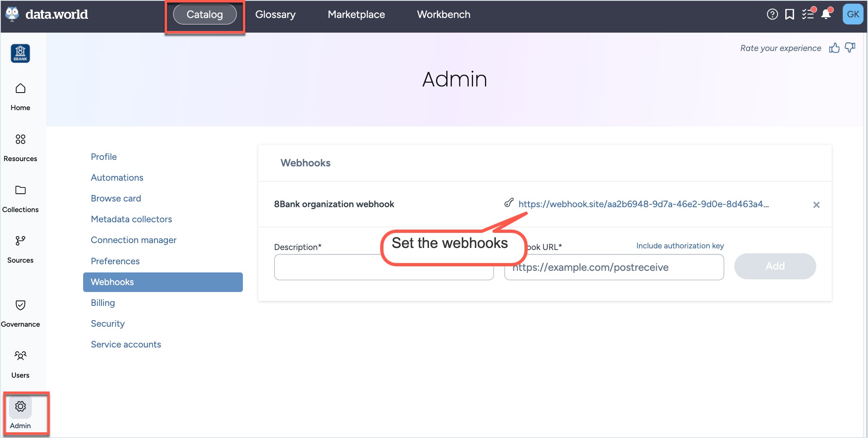
Task: Open the bookmarks icon in header
Action: 790,15
